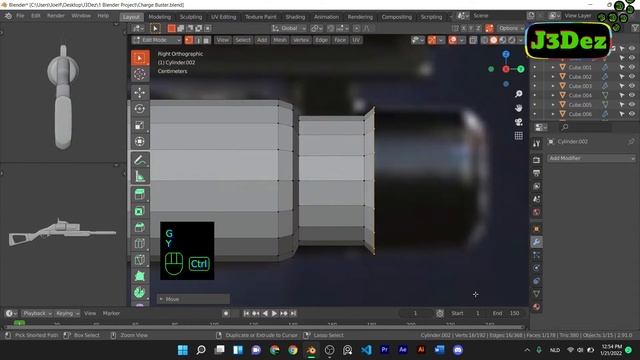Choose the Scale tool
Screen dimensions: 640x360
(x=140, y=125)
